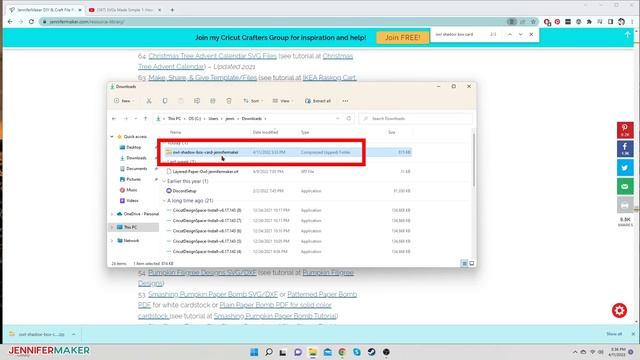Viewport: 640px width, 360px height.
Task: Select Music in the navigation pane
Action: 131,190
